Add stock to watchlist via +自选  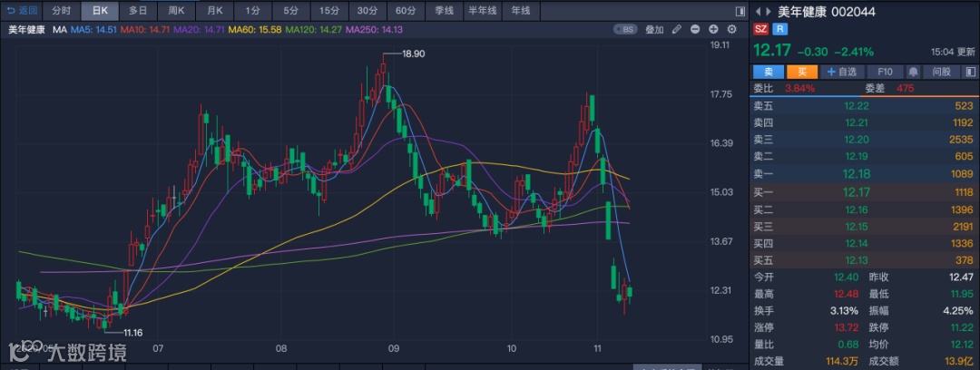[841, 72]
